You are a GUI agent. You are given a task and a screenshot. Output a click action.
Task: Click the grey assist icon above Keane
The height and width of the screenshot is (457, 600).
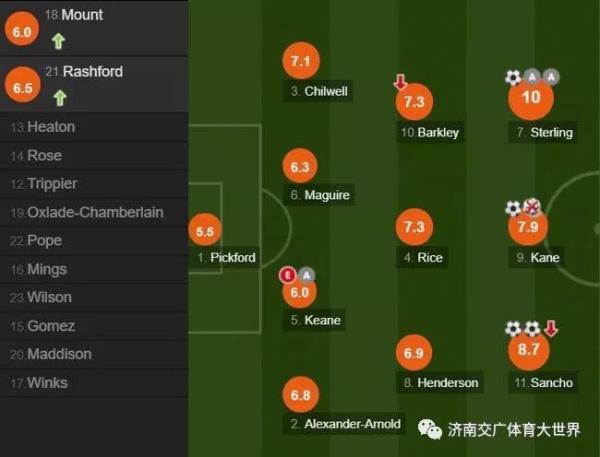(306, 274)
